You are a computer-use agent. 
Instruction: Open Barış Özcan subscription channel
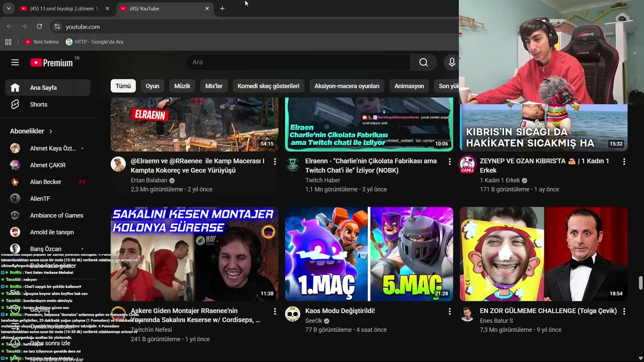(x=48, y=249)
